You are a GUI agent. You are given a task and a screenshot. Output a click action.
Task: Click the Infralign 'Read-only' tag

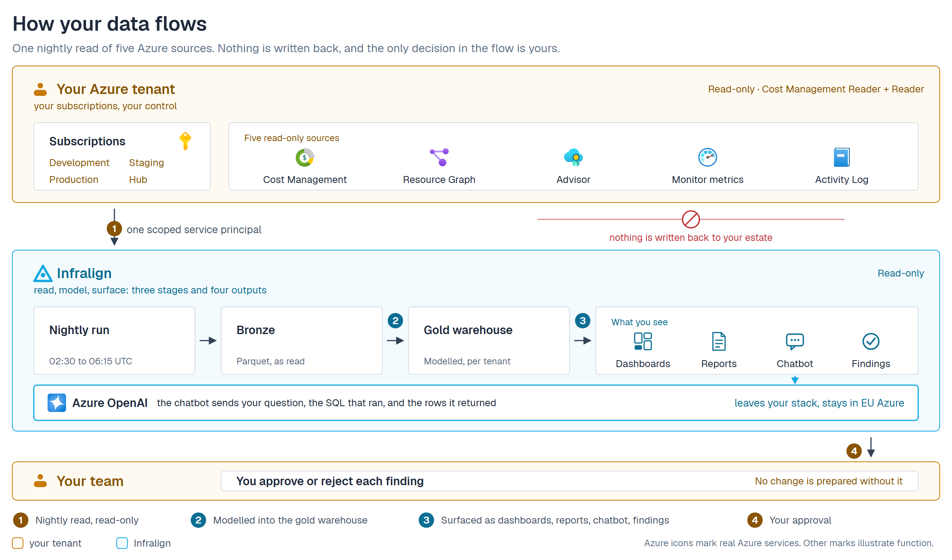(x=901, y=273)
